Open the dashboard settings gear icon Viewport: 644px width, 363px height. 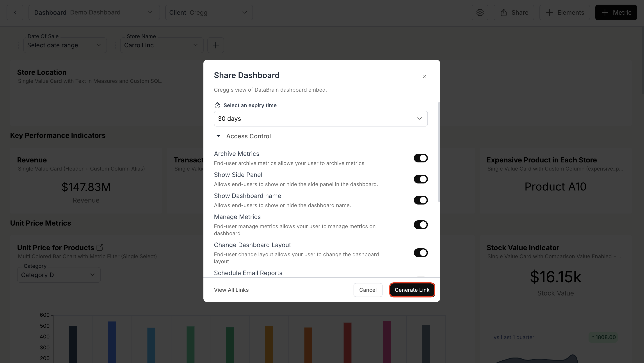pyautogui.click(x=480, y=12)
